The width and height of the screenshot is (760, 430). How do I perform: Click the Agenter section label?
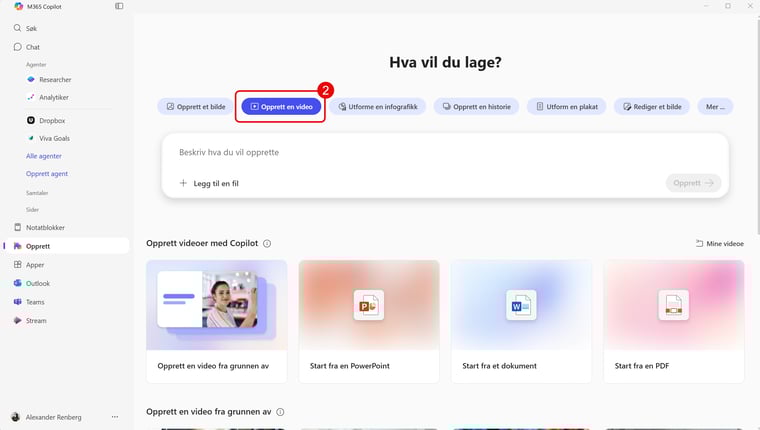pos(36,64)
